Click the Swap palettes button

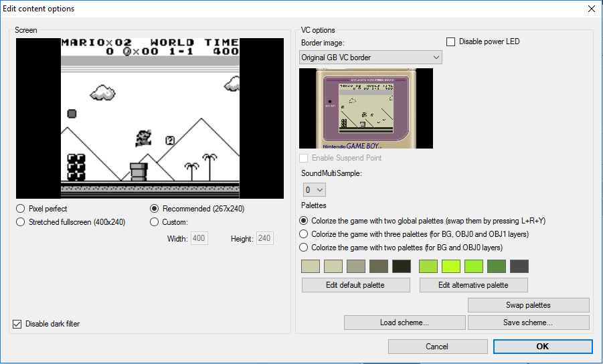click(529, 305)
